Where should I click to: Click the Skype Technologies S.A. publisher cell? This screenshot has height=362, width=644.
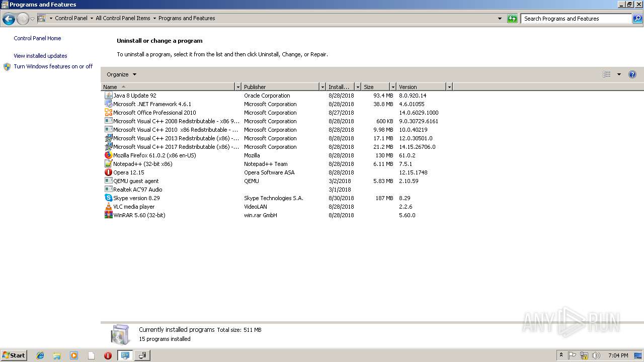pos(274,198)
